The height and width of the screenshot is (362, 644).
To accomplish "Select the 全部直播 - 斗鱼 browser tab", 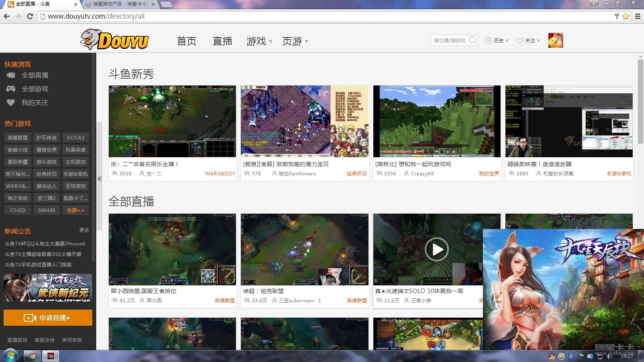I will point(41,4).
